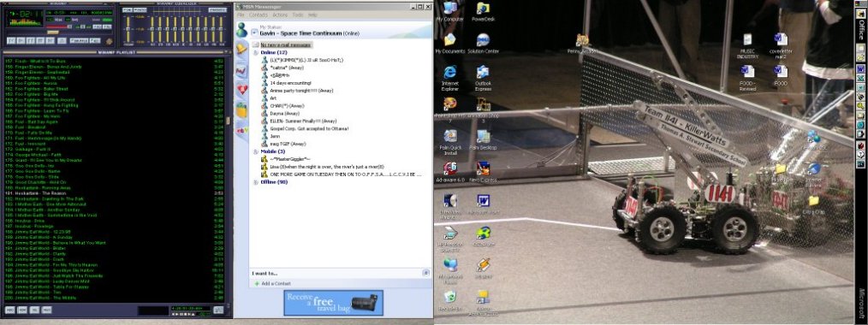The width and height of the screenshot is (868, 325).
Task: Select playlist track Jimmy Eat World - The Middle
Action: pos(114,298)
